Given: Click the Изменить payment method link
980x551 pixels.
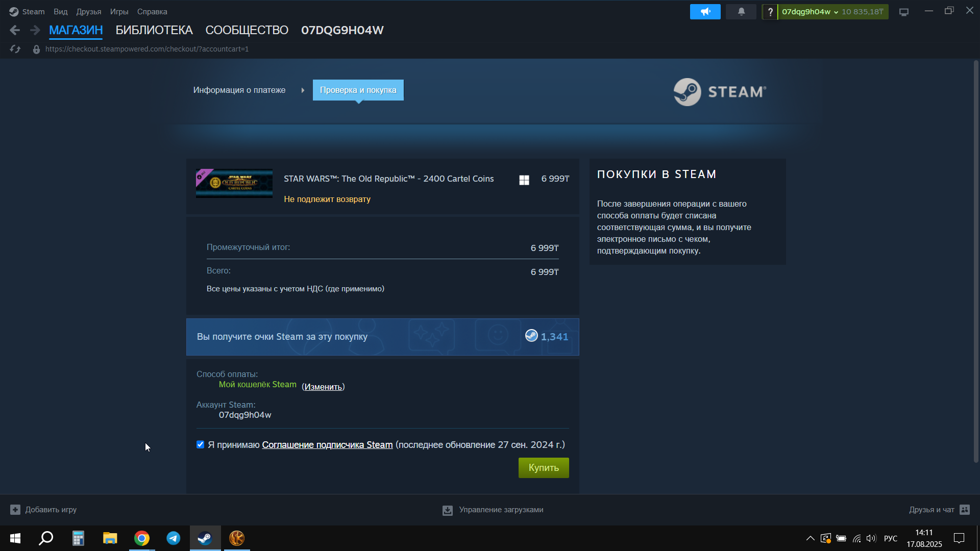Looking at the screenshot, I should [x=323, y=387].
